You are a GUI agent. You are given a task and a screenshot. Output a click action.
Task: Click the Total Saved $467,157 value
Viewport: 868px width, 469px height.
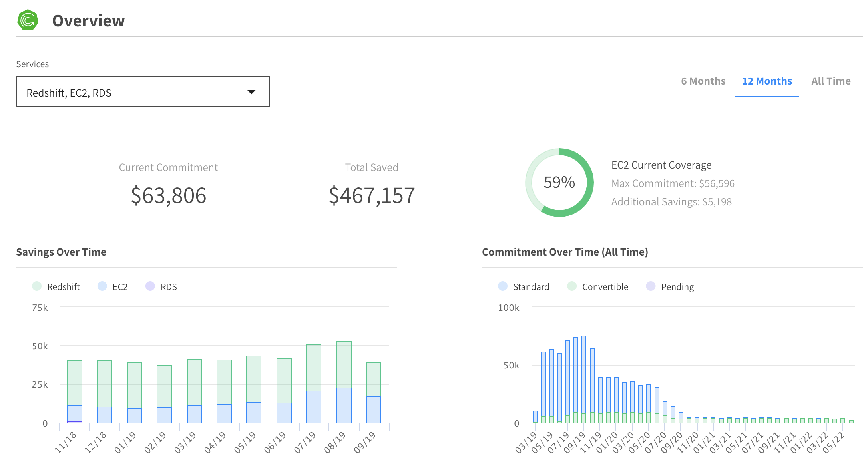pyautogui.click(x=372, y=195)
